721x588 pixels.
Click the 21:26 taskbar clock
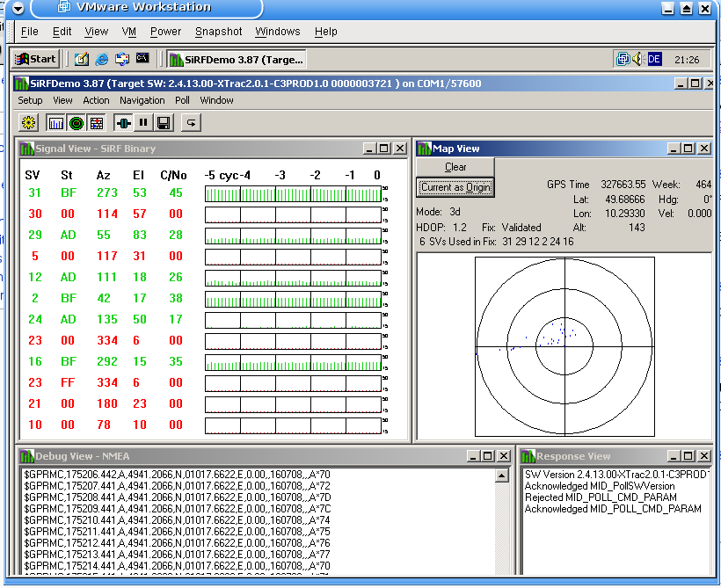pos(687,59)
